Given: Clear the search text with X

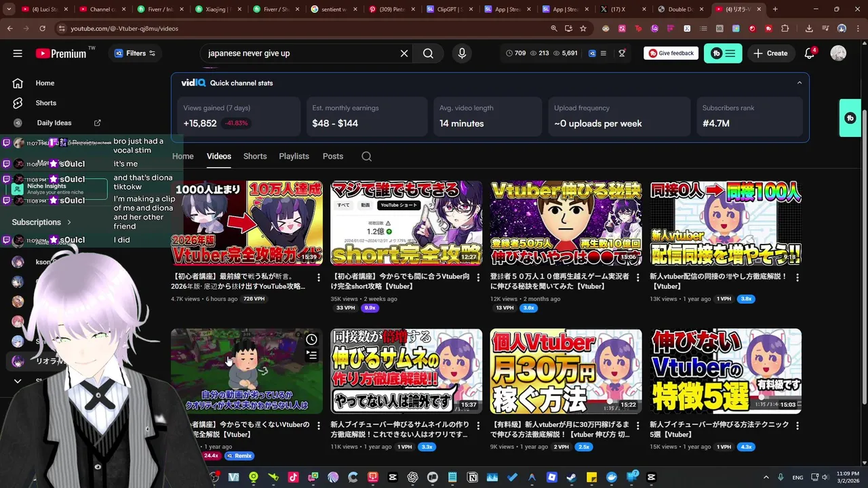Looking at the screenshot, I should pyautogui.click(x=404, y=54).
